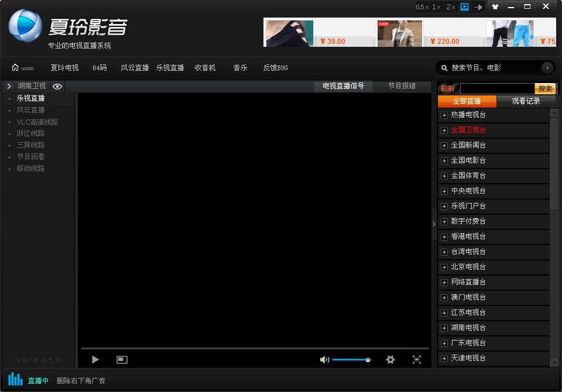
Task: Select 风云直播 line in left list
Action: tap(31, 110)
